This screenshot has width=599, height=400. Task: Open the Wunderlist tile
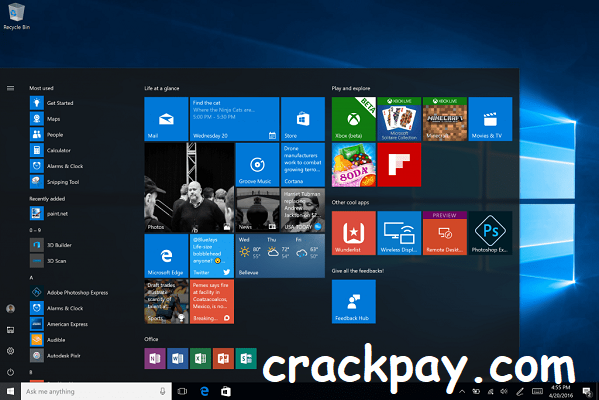[x=354, y=233]
